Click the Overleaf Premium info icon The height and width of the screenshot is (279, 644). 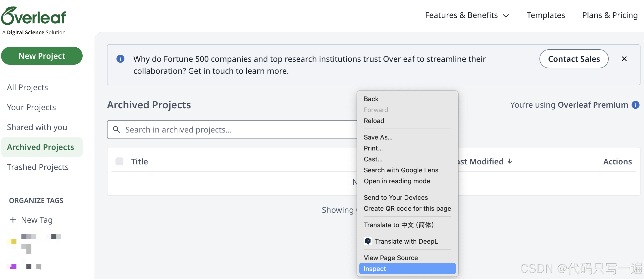(x=635, y=105)
